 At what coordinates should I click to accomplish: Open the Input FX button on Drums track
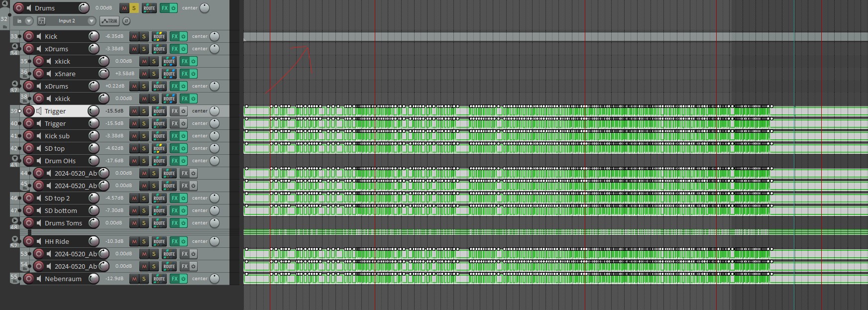click(42, 21)
